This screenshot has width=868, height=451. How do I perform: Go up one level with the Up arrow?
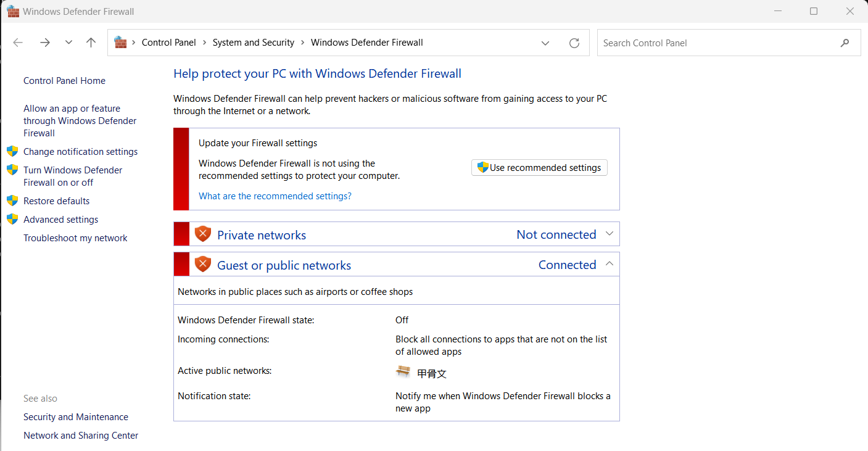tap(91, 43)
